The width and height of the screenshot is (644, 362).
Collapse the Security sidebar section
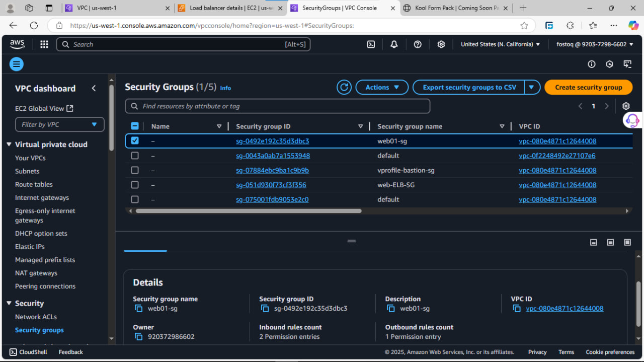pyautogui.click(x=9, y=304)
